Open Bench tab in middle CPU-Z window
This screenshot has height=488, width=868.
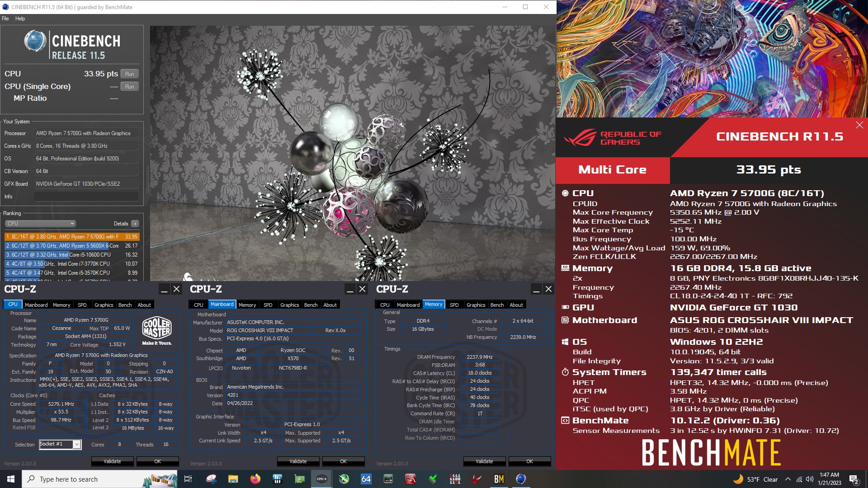point(311,305)
